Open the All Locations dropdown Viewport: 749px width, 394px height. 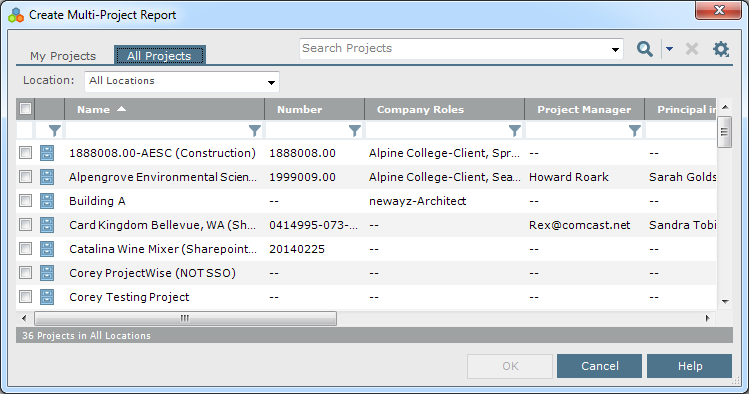pos(182,82)
